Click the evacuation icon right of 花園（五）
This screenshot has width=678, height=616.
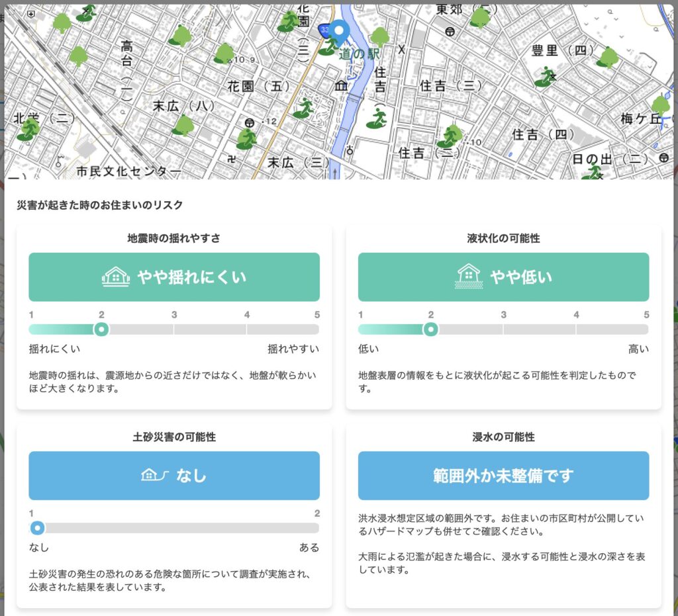[304, 107]
